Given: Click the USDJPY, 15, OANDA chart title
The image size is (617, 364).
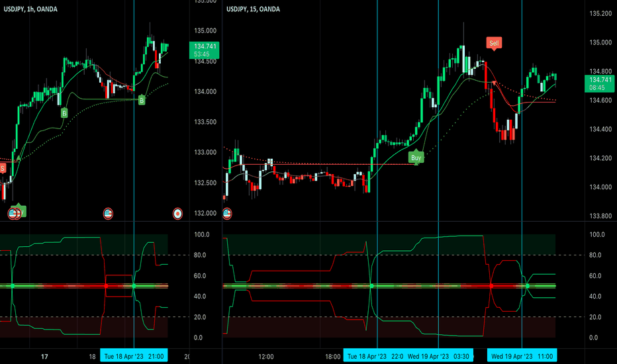Looking at the screenshot, I should 253,9.
